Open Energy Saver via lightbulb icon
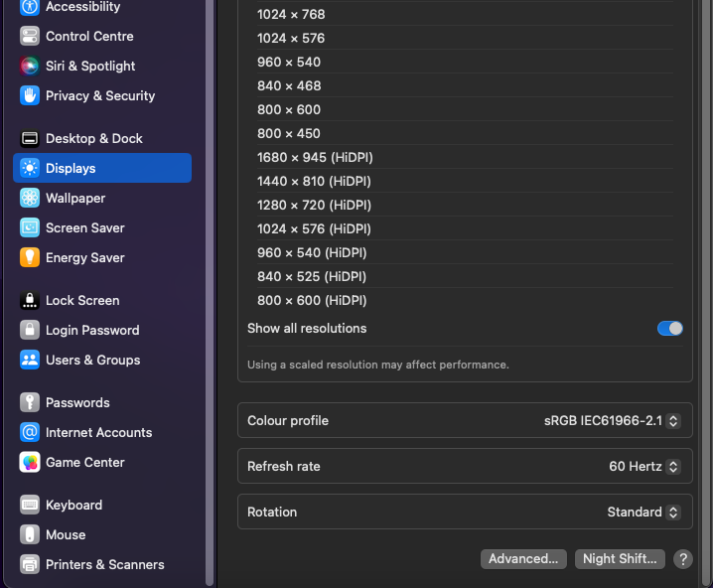This screenshot has width=713, height=588. point(30,257)
